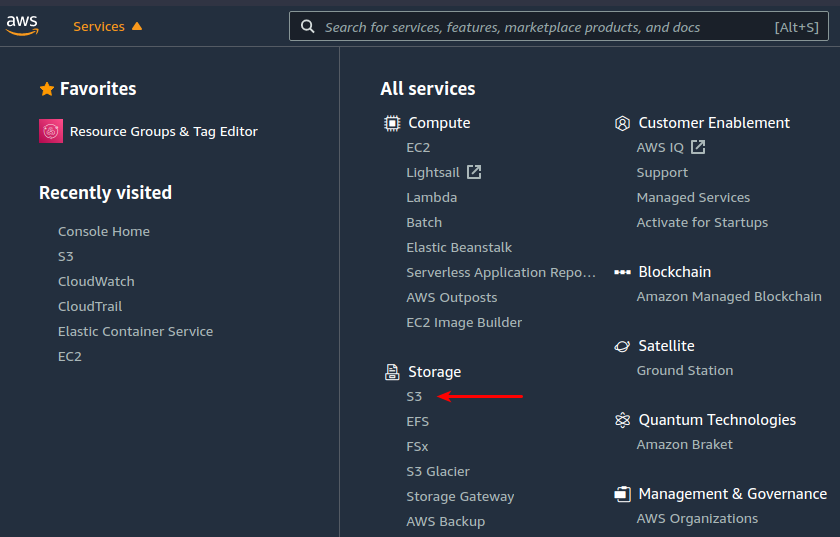Click the Resource Groups & Tag Editor icon
The width and height of the screenshot is (840, 537).
[51, 131]
